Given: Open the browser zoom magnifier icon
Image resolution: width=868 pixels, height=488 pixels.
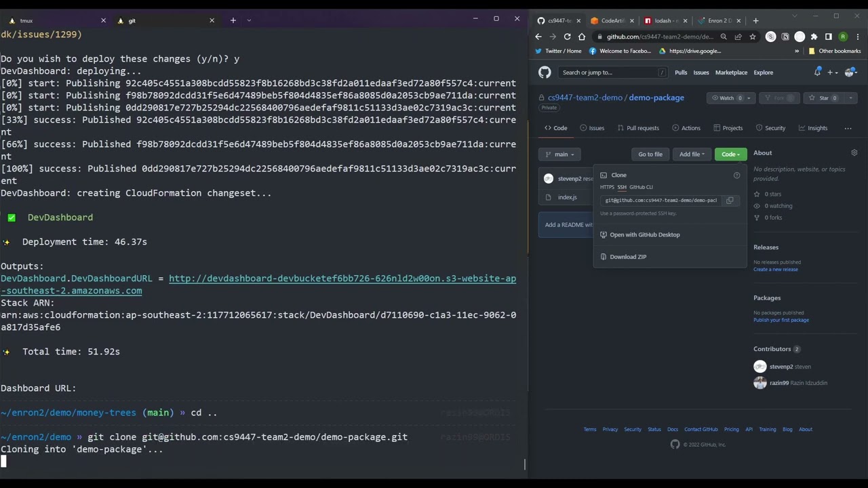Looking at the screenshot, I should (x=724, y=37).
